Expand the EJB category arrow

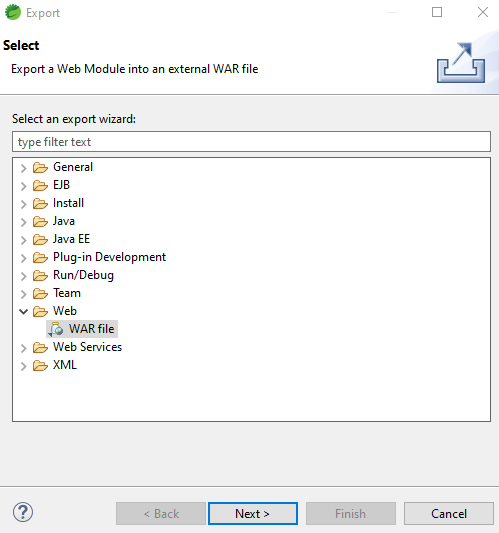point(23,186)
